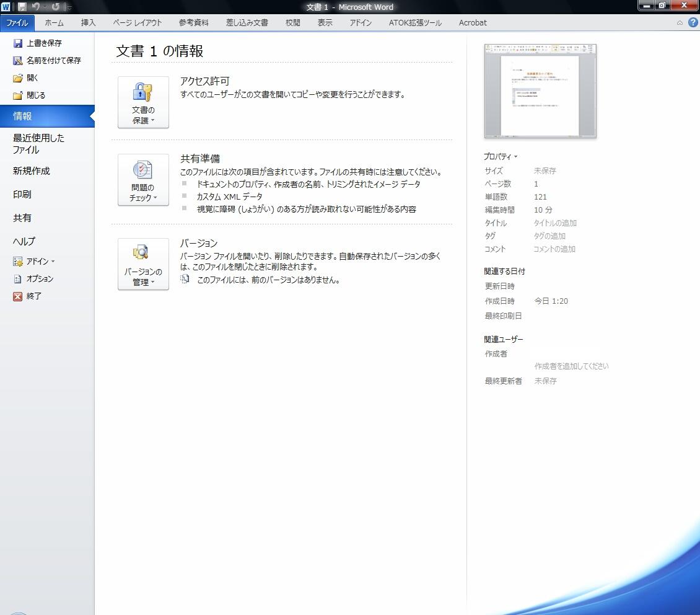This screenshot has height=615, width=700.
Task: Click the 10 分 editing time value
Action: (x=543, y=210)
